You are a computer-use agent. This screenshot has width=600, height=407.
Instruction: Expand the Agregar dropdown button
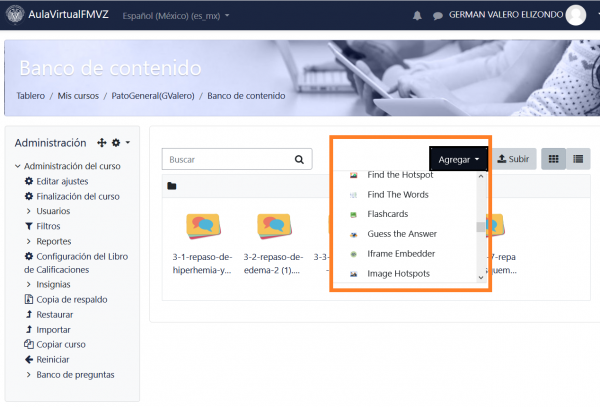[x=459, y=159]
